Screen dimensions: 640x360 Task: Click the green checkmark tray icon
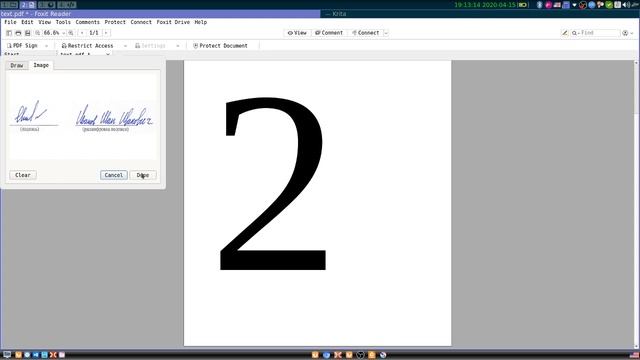click(x=609, y=5)
